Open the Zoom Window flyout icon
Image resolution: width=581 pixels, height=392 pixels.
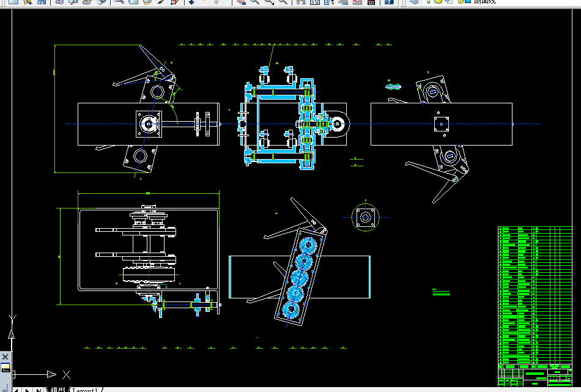pyautogui.click(x=269, y=1)
